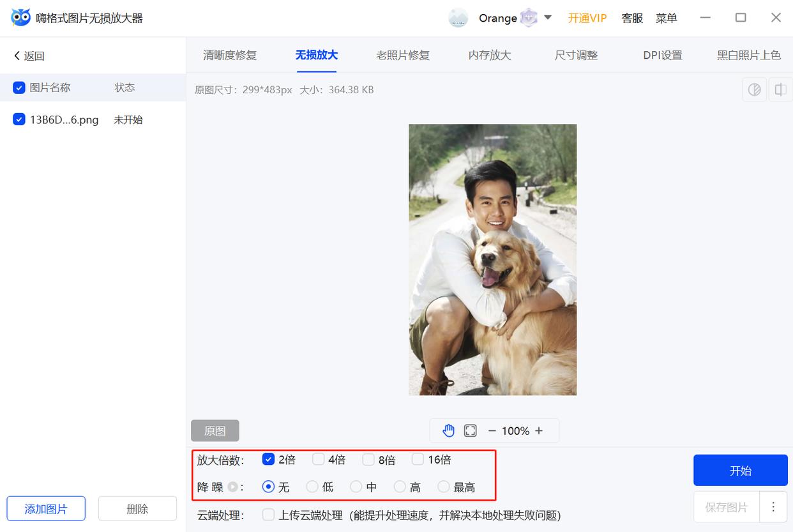
Task: Click the owl application logo
Action: tap(20, 17)
